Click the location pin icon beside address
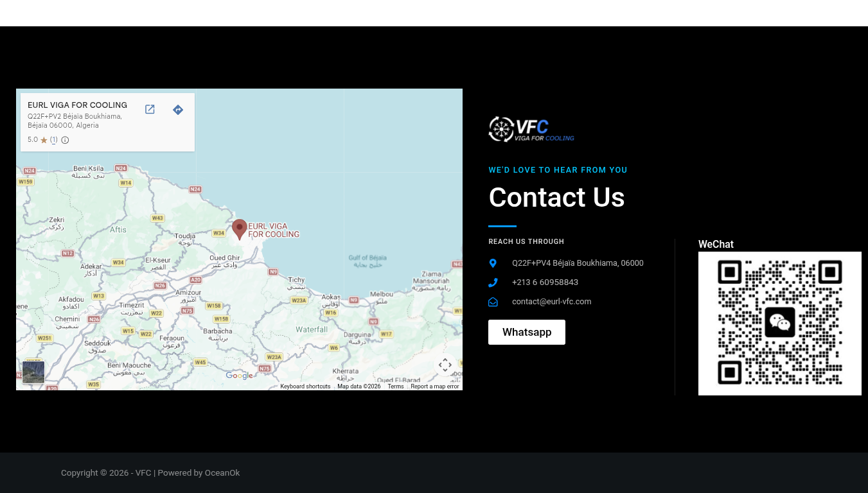This screenshot has height=493, width=868. [x=493, y=263]
